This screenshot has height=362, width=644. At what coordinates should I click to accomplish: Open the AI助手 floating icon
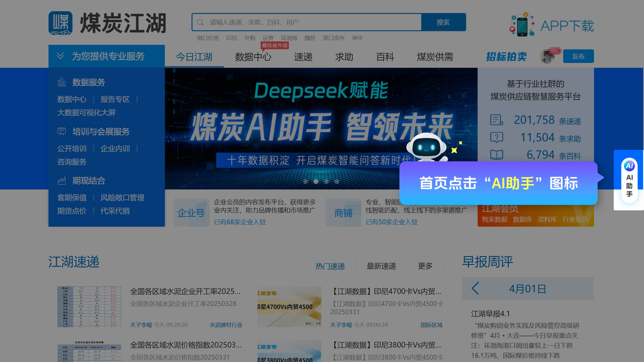pyautogui.click(x=629, y=180)
